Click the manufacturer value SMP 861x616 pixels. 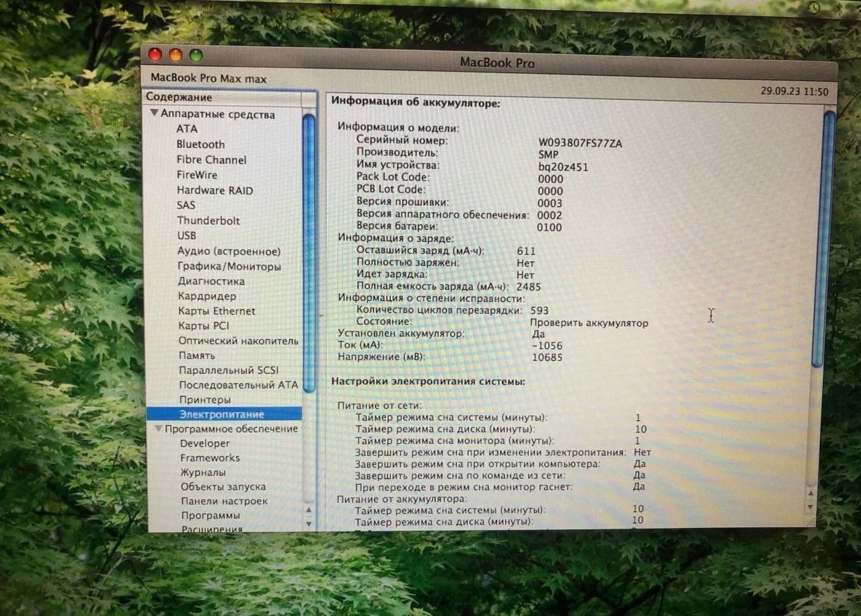(x=548, y=154)
